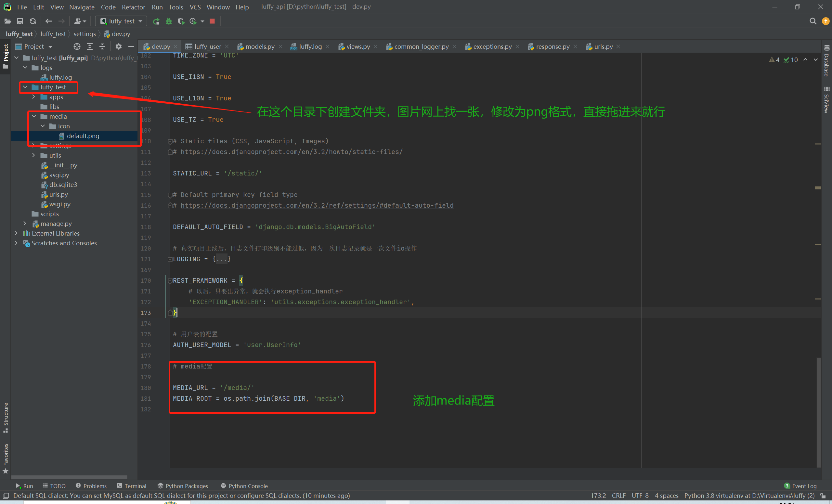Switch to the models.py tab
This screenshot has width=832, height=504.
(259, 46)
